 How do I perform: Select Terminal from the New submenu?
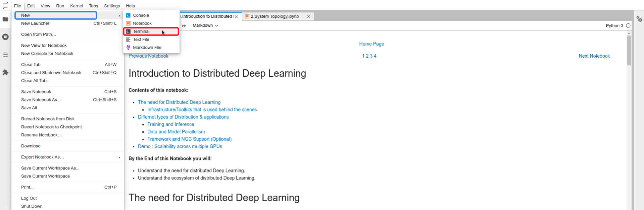tap(141, 31)
